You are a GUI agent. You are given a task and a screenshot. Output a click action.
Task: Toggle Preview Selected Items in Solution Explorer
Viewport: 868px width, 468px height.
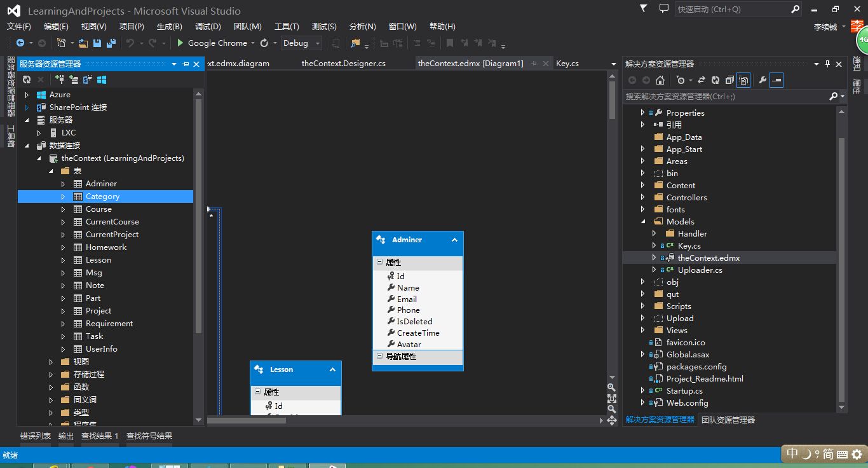click(x=776, y=79)
